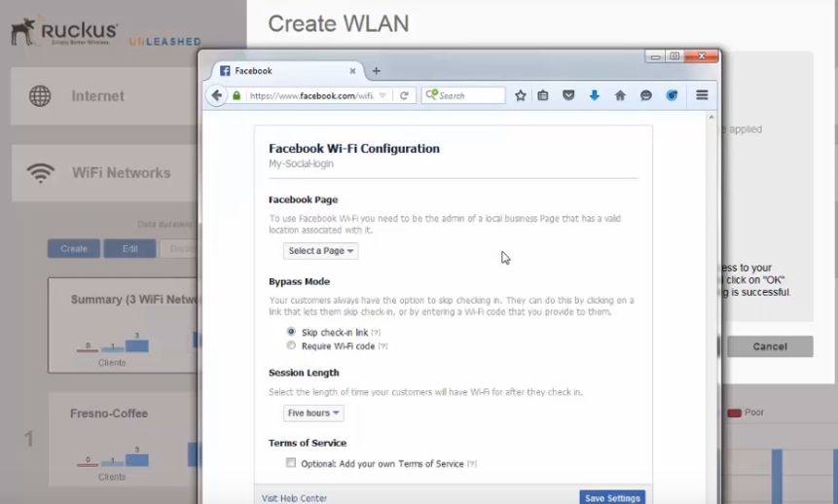Bookmark this page with the star icon
This screenshot has width=838, height=504.
(x=521, y=95)
